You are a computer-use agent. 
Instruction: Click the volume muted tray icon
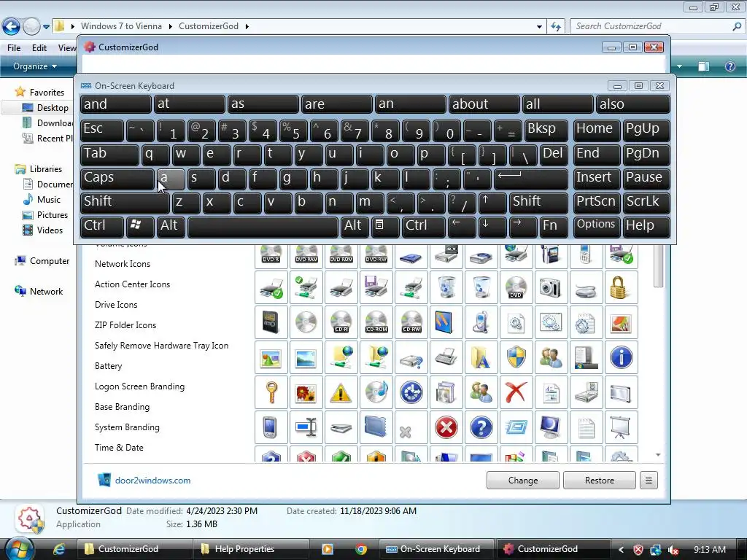pyautogui.click(x=673, y=550)
